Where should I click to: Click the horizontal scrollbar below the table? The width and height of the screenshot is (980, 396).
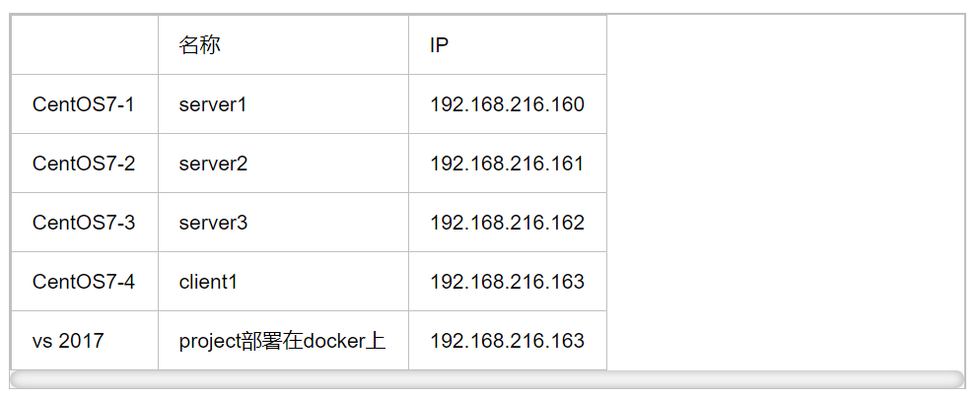487,379
